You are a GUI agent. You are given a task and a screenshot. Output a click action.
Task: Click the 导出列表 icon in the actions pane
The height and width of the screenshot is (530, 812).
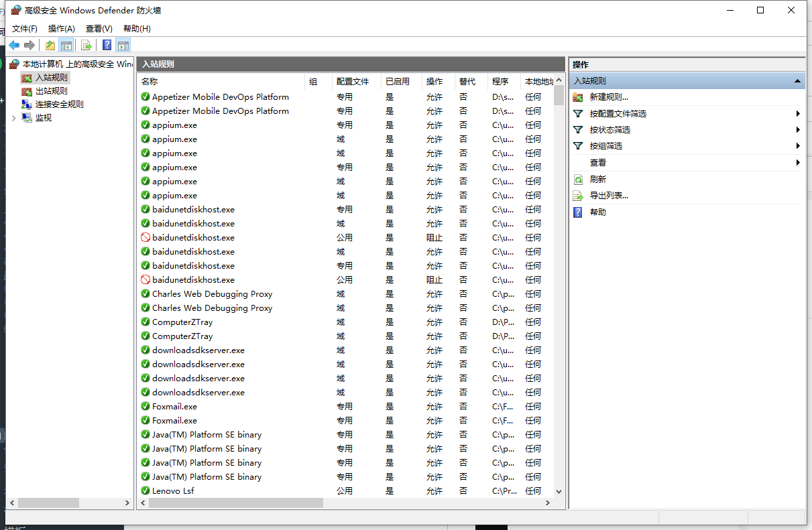pyautogui.click(x=578, y=196)
